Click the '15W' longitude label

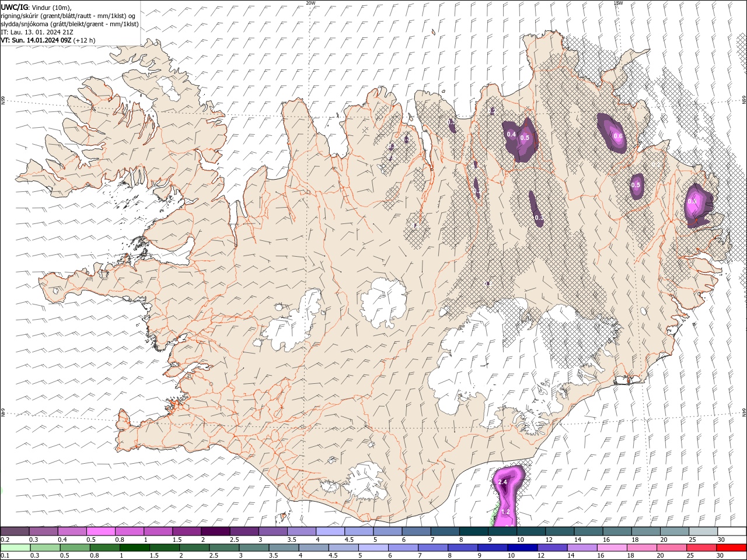click(618, 3)
